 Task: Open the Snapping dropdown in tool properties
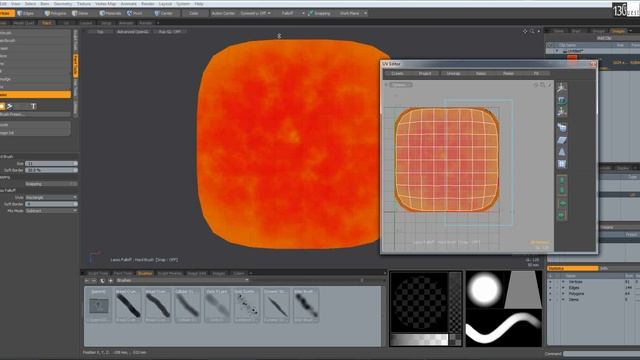click(51, 184)
